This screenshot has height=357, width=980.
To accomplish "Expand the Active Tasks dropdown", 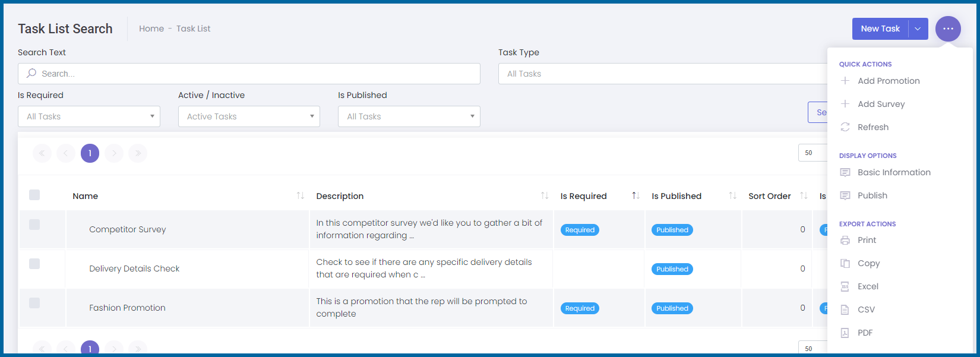I will tap(249, 116).
